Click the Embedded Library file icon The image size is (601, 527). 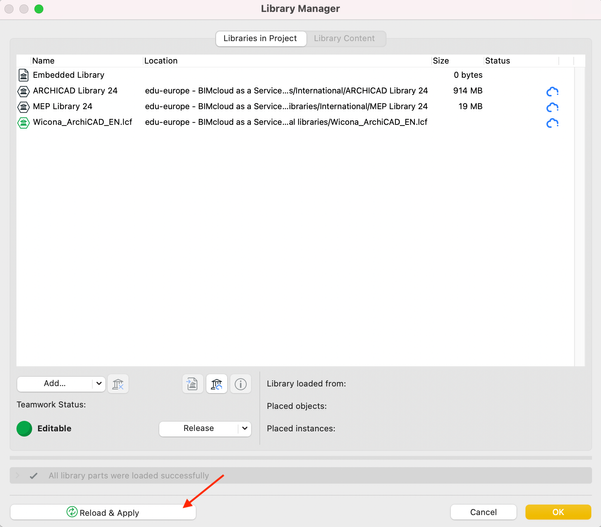tap(23, 75)
